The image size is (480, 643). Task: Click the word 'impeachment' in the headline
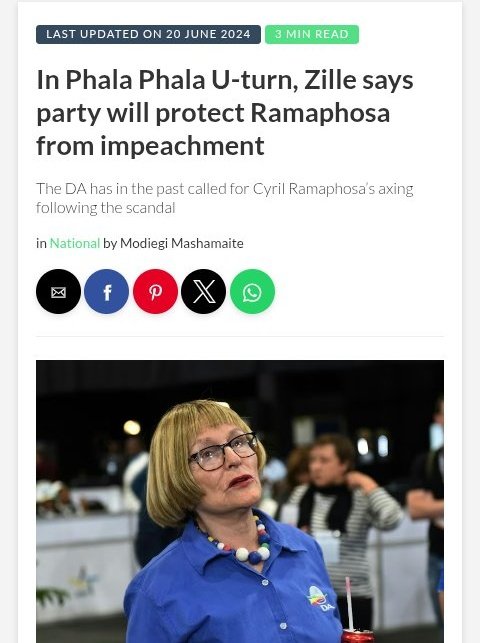182,146
